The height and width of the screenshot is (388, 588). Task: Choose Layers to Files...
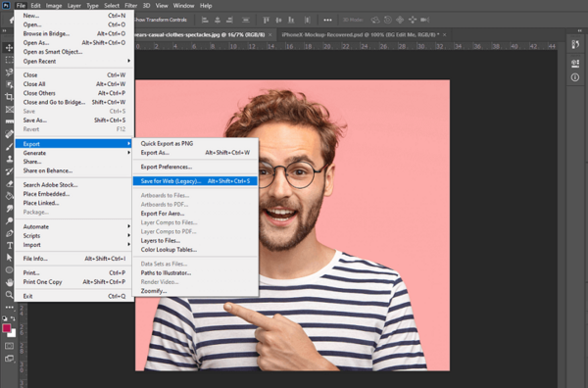click(x=195, y=241)
